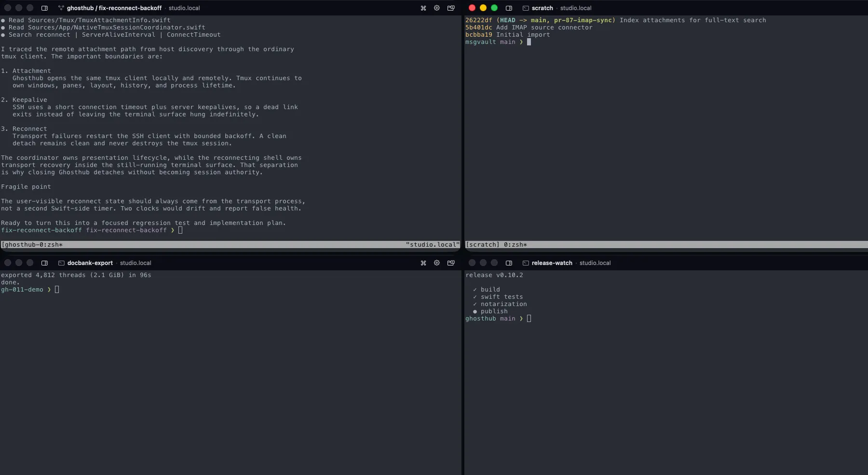
Task: Toggle the sidebar in the docbank-export window
Action: click(x=44, y=263)
